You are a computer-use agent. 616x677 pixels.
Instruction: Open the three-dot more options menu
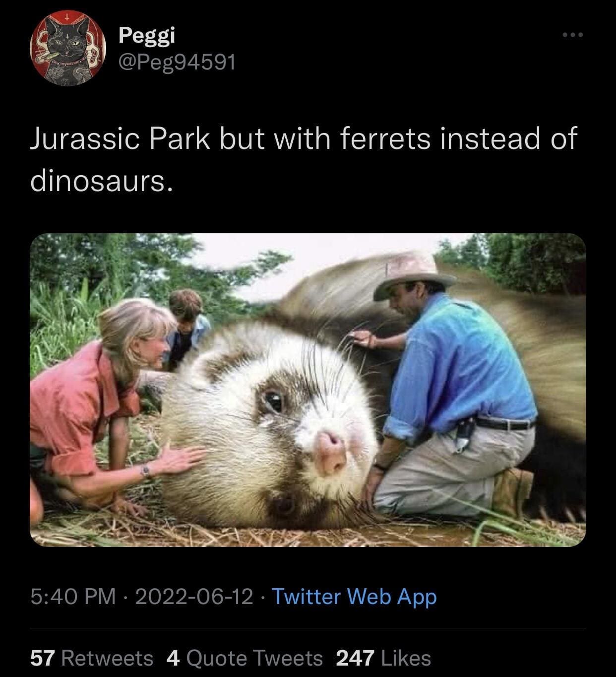point(573,35)
